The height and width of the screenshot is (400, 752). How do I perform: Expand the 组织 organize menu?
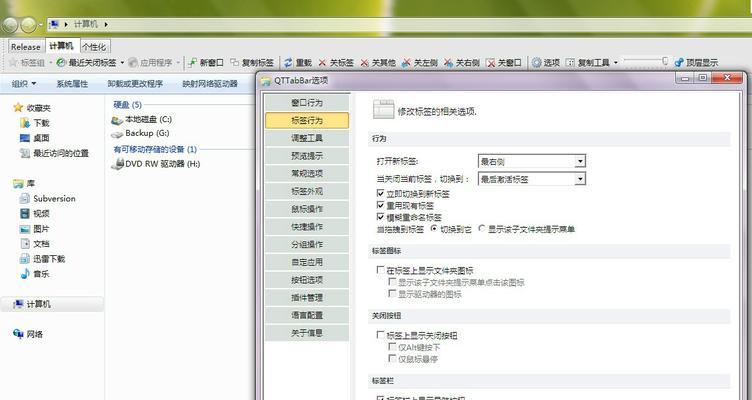(24, 83)
